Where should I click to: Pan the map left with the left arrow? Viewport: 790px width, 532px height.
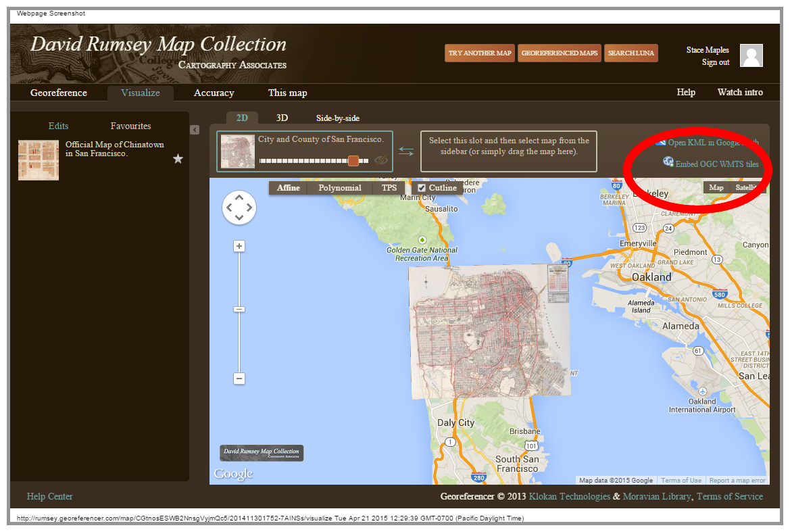click(229, 208)
